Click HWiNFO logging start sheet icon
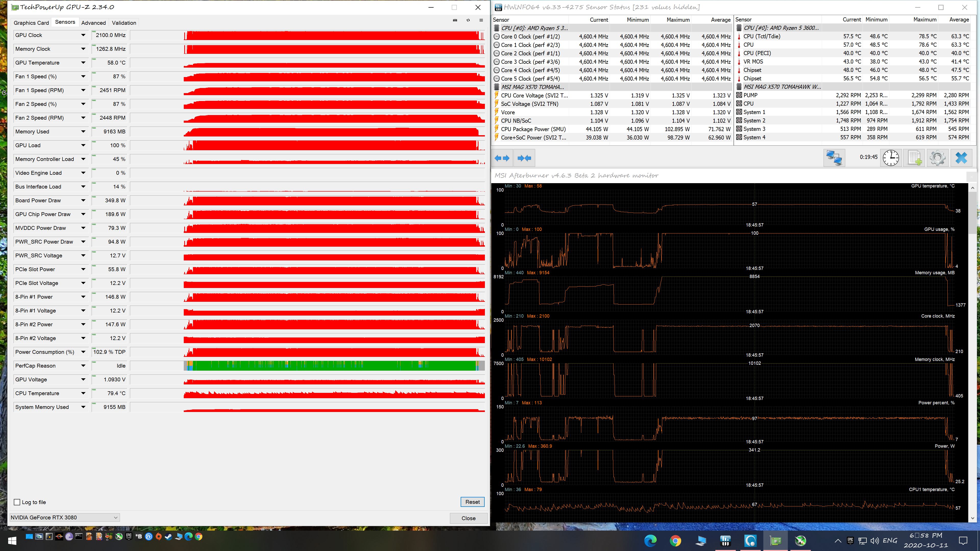 click(914, 158)
